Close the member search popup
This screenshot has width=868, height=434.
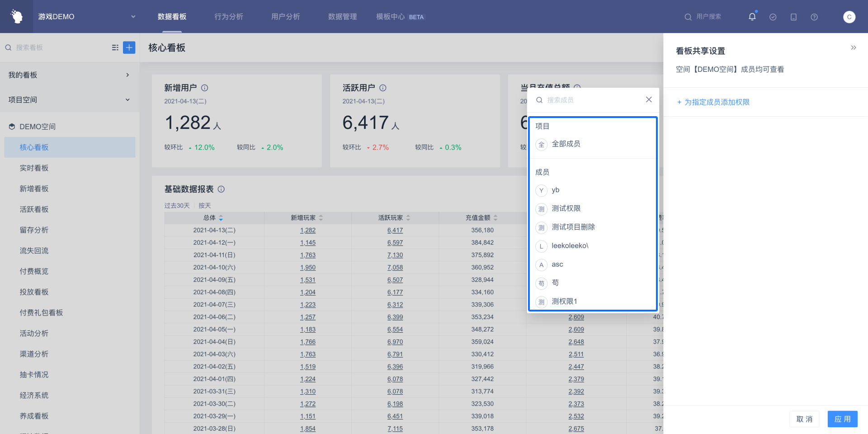click(x=648, y=99)
